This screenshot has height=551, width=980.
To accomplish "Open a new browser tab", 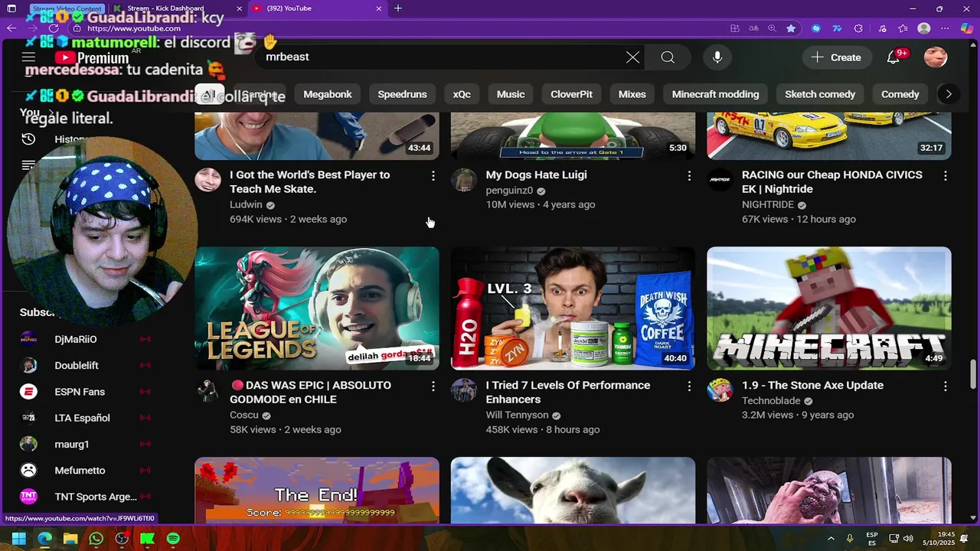I will [x=398, y=8].
